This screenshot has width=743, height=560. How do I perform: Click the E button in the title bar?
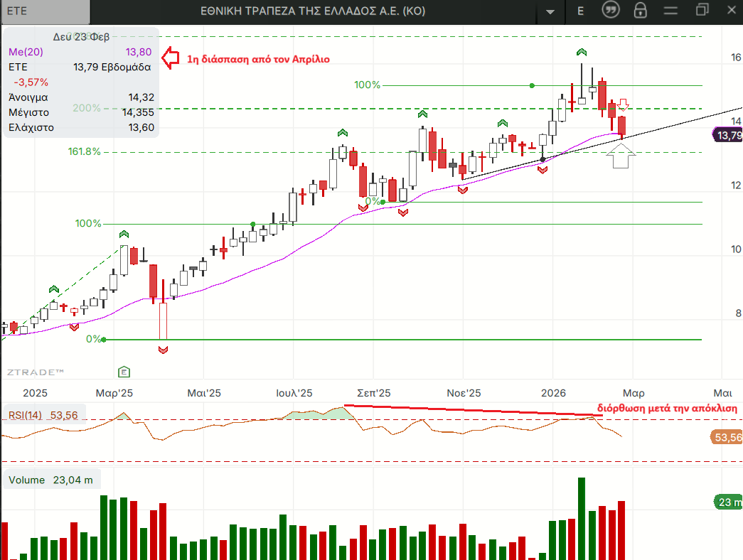581,11
